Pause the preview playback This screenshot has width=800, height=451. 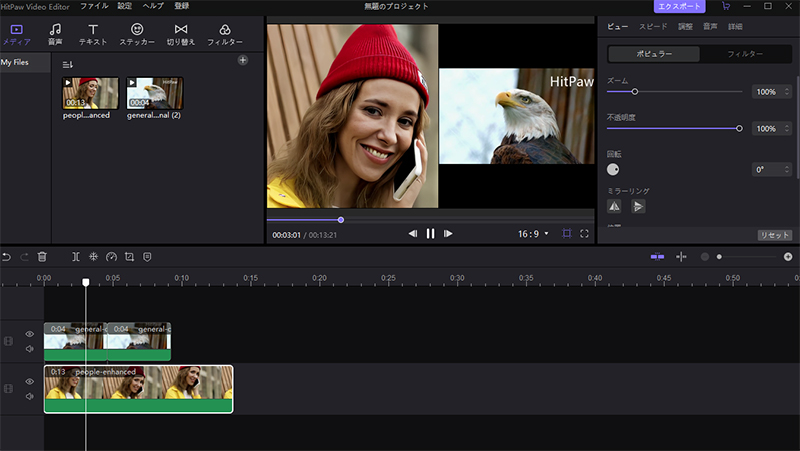click(431, 234)
